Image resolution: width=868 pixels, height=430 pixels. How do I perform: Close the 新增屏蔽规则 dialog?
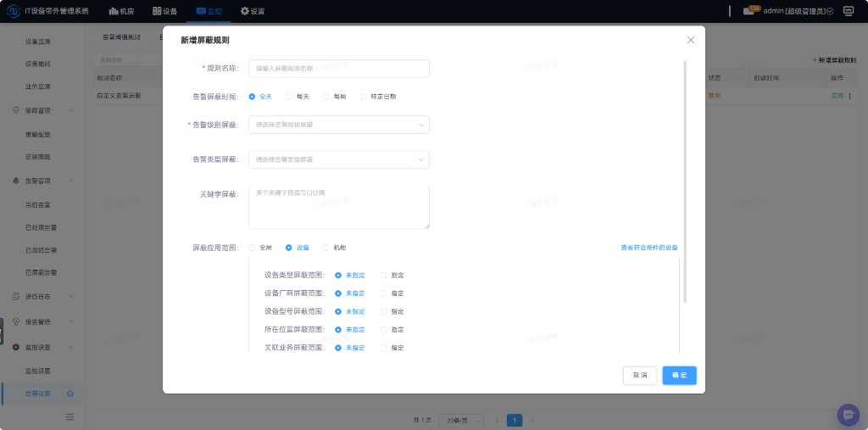690,40
